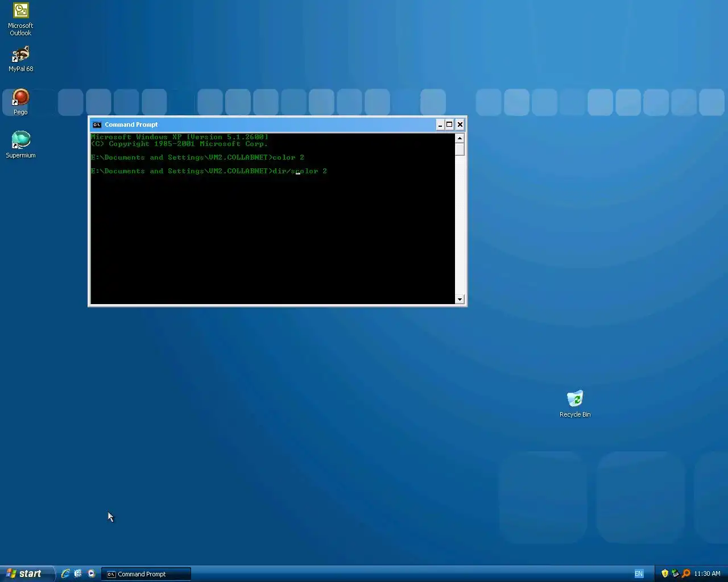Select the Supermium desktop shortcut
728x582 pixels.
click(20, 145)
